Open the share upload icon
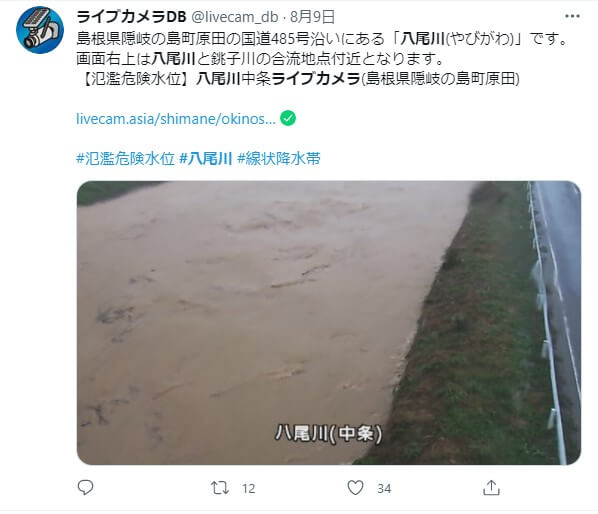This screenshot has width=598, height=514. point(491,487)
